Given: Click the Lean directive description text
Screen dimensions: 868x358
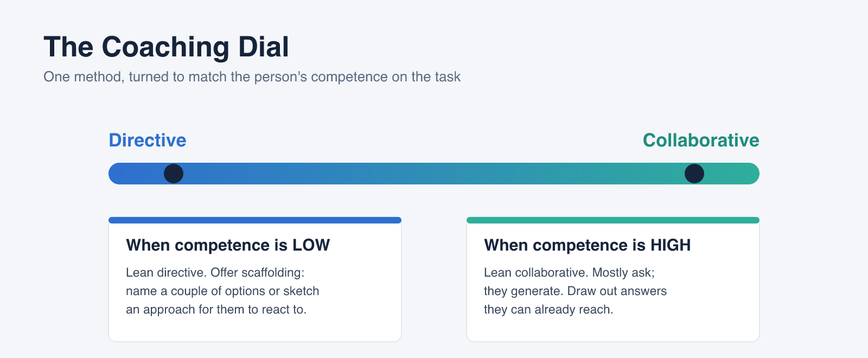Looking at the screenshot, I should 222,291.
